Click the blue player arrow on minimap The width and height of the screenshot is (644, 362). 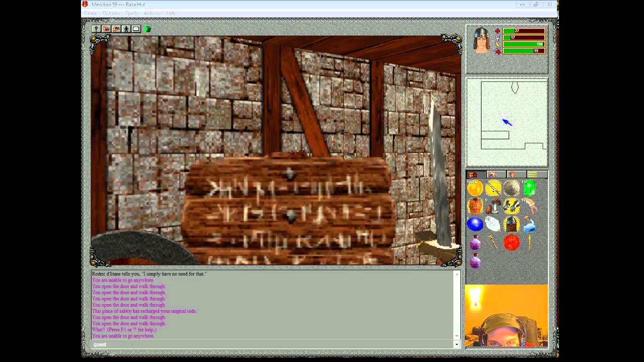pyautogui.click(x=507, y=122)
